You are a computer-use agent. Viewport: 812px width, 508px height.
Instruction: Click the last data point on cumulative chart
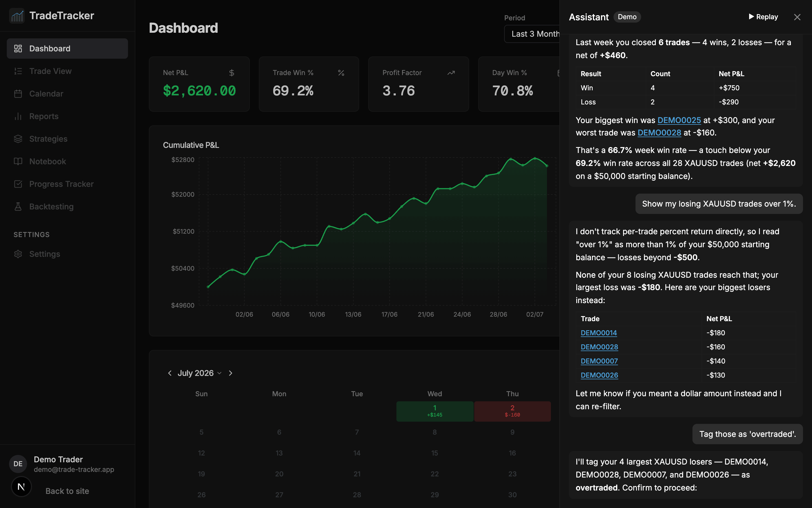(x=547, y=166)
